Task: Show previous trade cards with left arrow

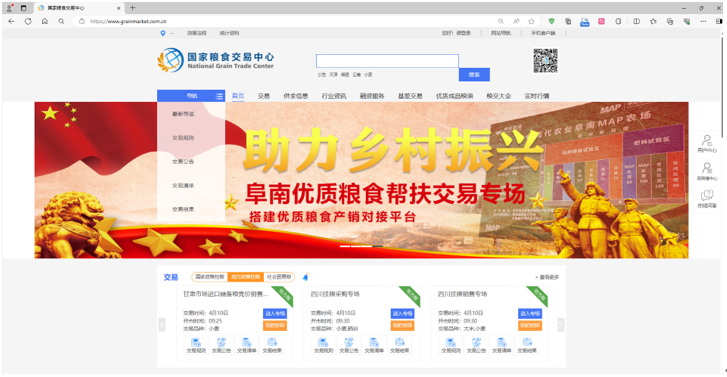Action: coord(162,325)
